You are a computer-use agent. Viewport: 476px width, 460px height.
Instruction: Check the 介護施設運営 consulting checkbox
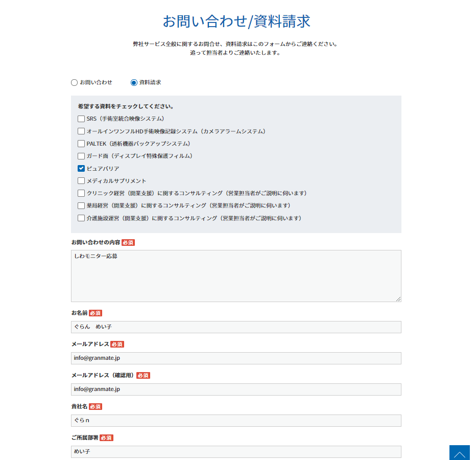click(81, 218)
